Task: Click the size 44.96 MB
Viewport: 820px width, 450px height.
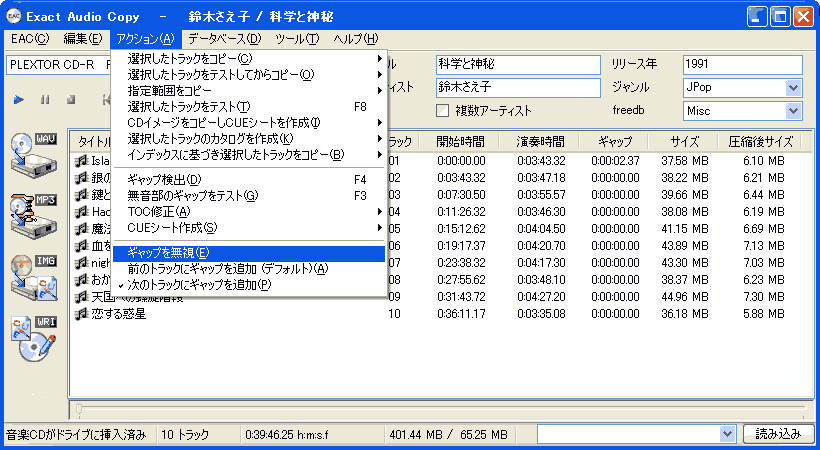Action: pos(685,297)
